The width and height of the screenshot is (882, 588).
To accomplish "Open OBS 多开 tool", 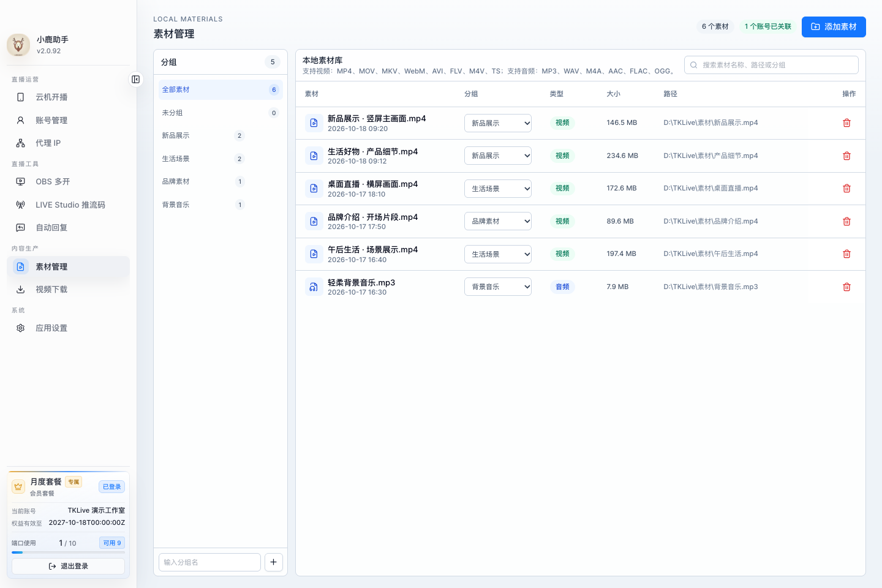I will [x=69, y=182].
